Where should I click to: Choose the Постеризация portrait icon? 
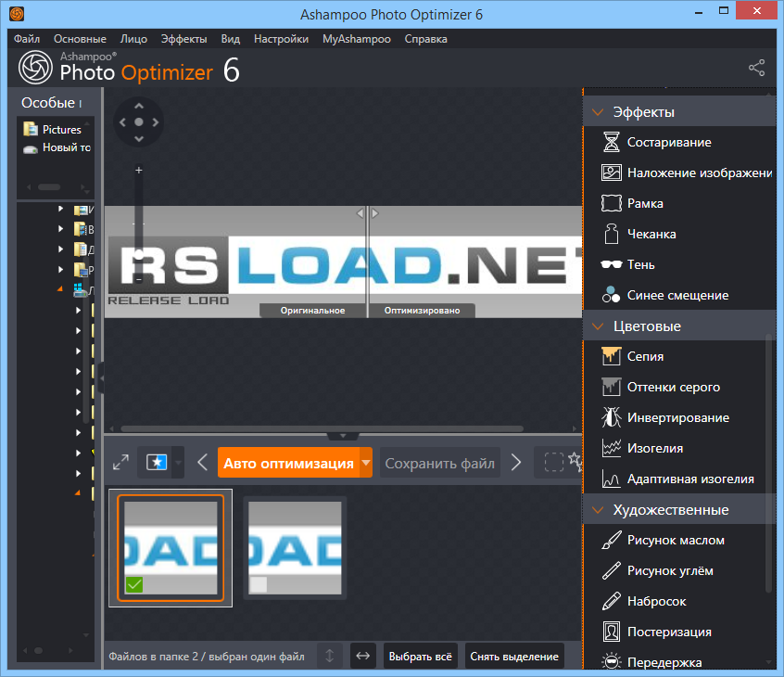(x=611, y=632)
